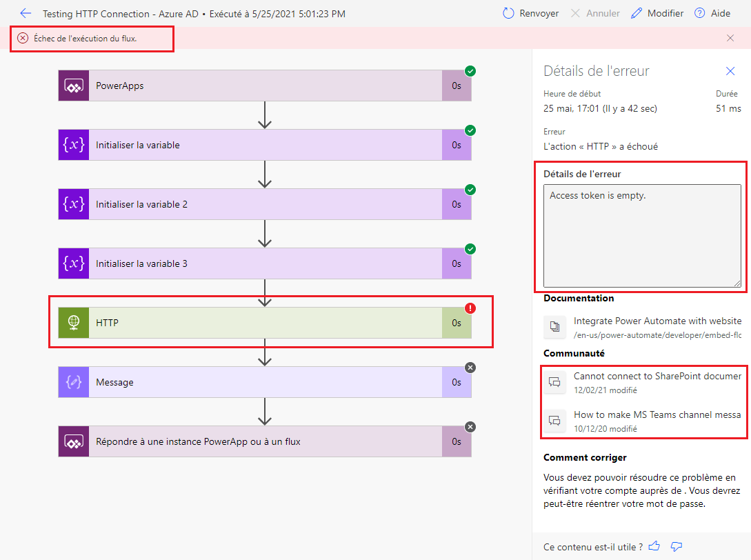Expand the Répondre à une instance PowerApp step
Screen dimensions: 751x560
click(x=265, y=441)
